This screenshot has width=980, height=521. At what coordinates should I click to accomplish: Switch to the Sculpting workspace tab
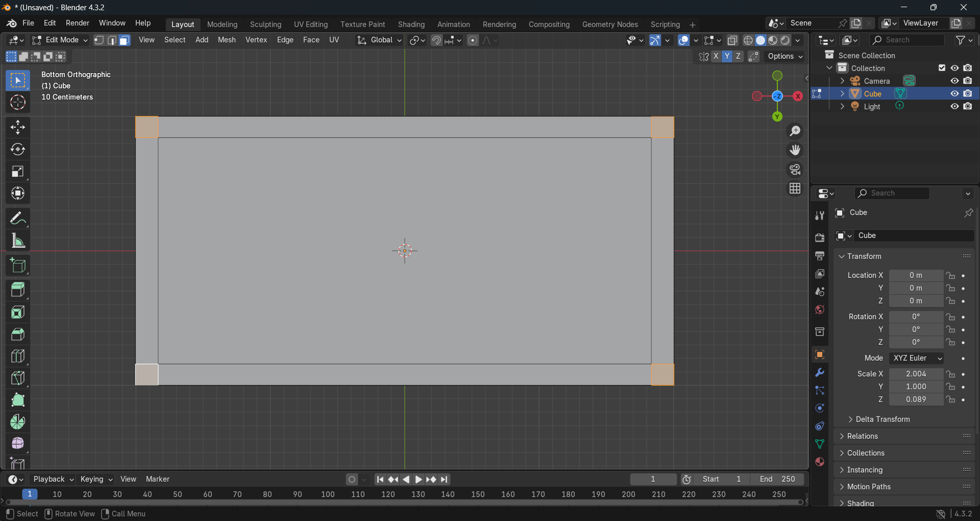265,25
